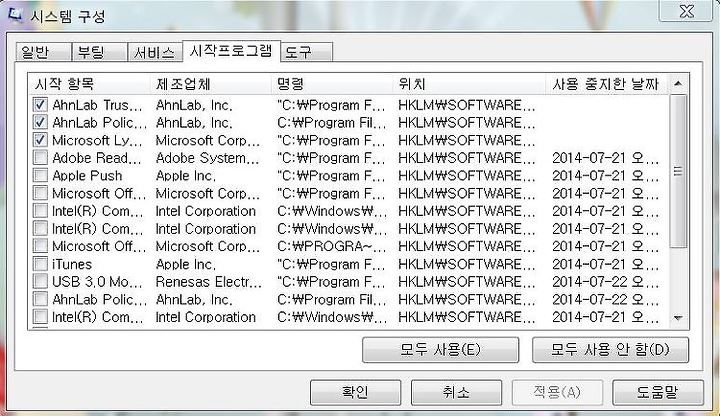Click the 적용(A) button
The image size is (720, 416).
557,393
